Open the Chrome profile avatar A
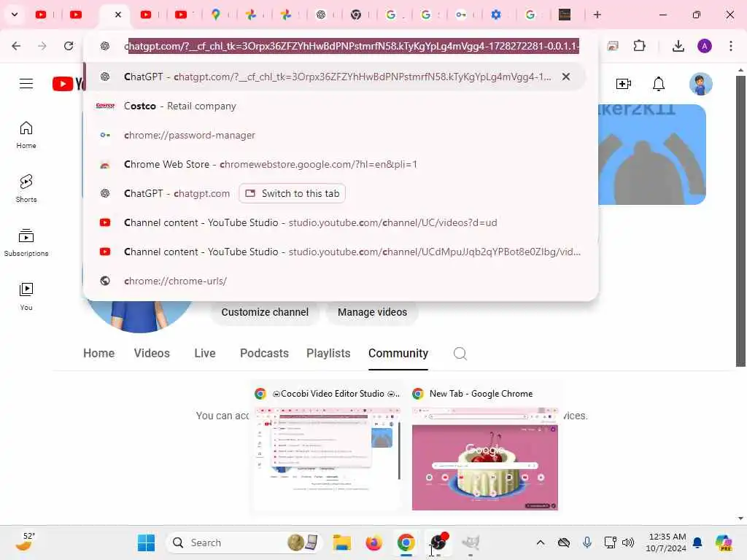 click(705, 46)
